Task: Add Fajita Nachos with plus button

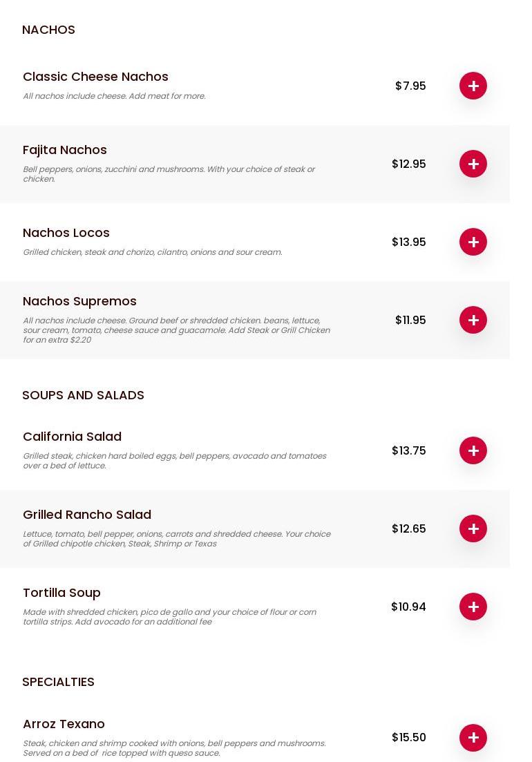Action: point(473,164)
